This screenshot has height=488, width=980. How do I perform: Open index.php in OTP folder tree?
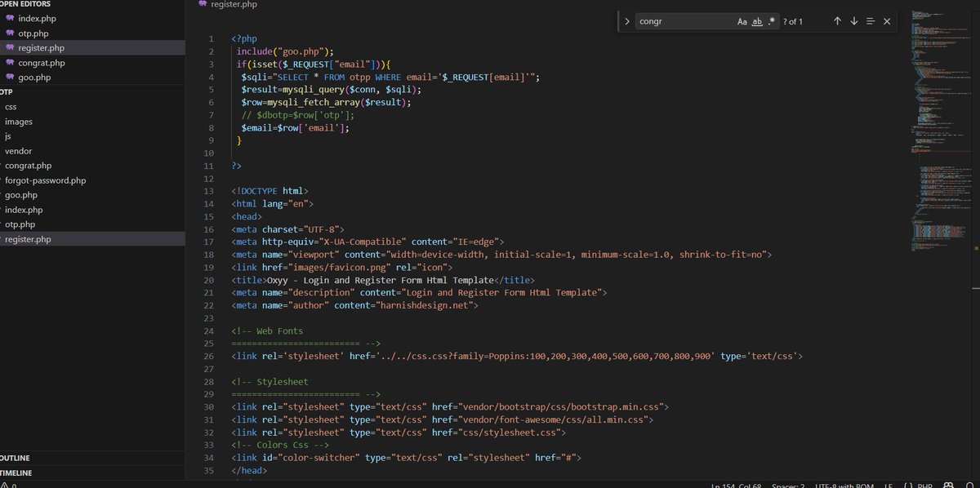[24, 210]
